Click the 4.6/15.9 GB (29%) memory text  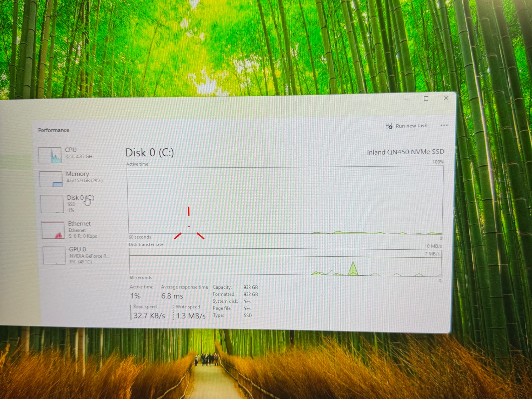coord(84,181)
